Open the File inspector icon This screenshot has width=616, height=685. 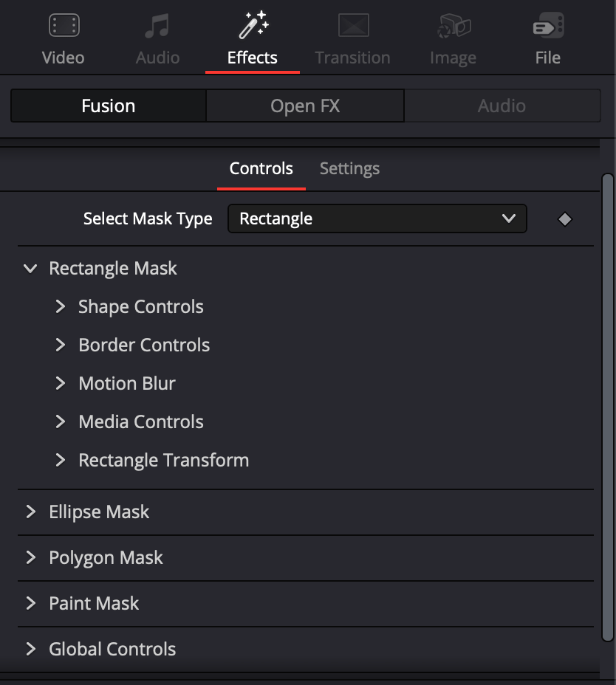pos(548,25)
